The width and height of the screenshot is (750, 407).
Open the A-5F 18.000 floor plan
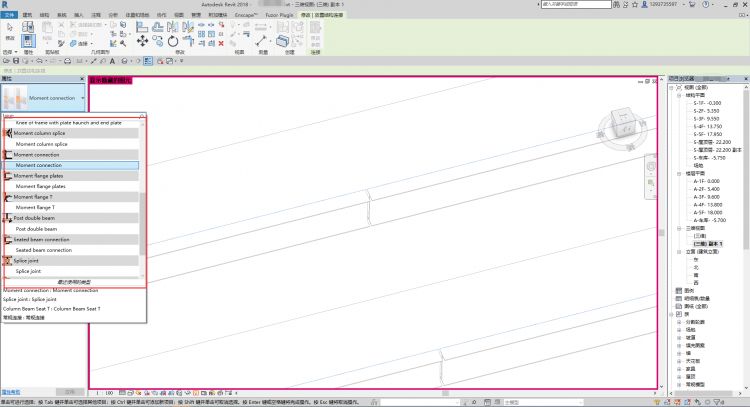[708, 212]
